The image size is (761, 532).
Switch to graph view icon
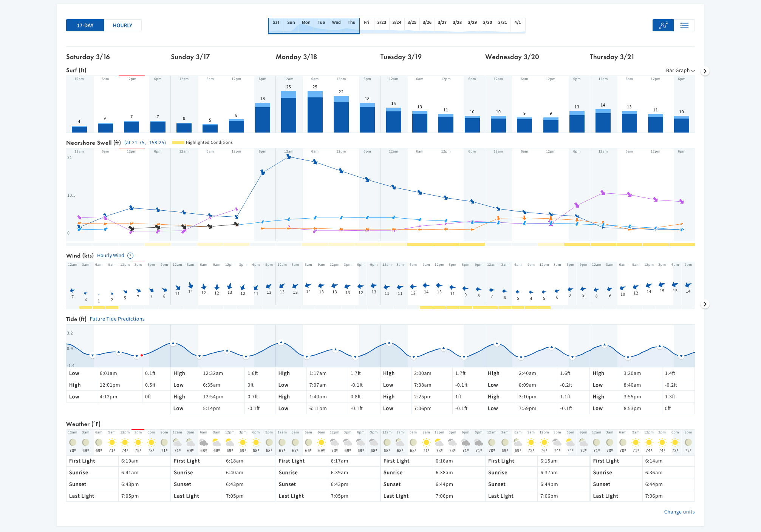663,25
